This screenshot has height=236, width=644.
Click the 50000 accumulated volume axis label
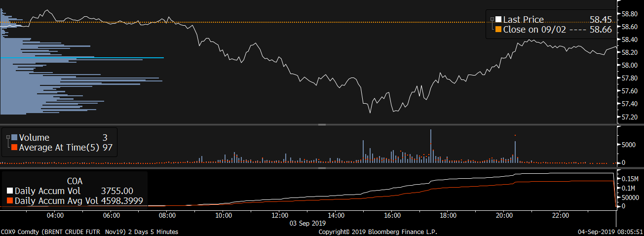click(630, 197)
